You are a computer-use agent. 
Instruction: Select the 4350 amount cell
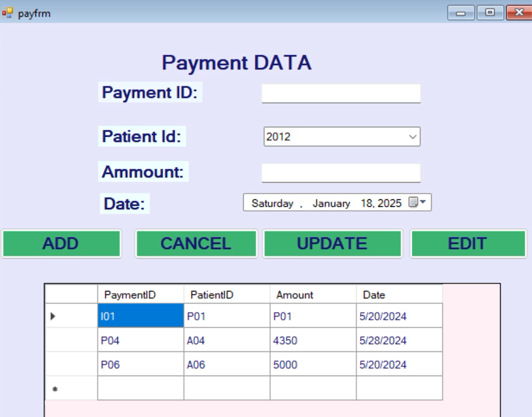pos(313,340)
